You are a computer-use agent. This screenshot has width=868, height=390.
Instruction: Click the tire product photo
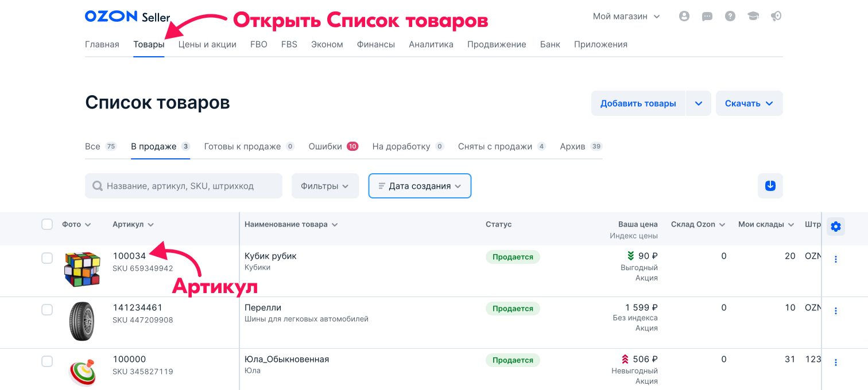[82, 322]
